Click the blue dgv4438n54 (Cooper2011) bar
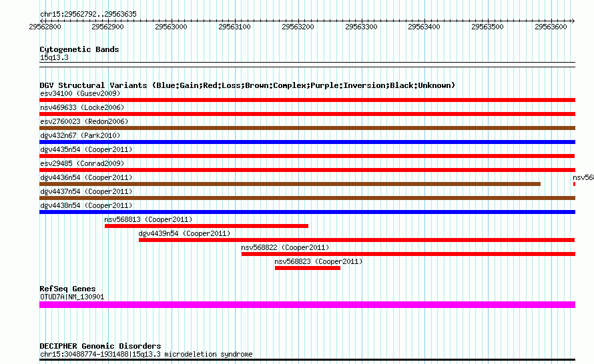 tap(307, 212)
